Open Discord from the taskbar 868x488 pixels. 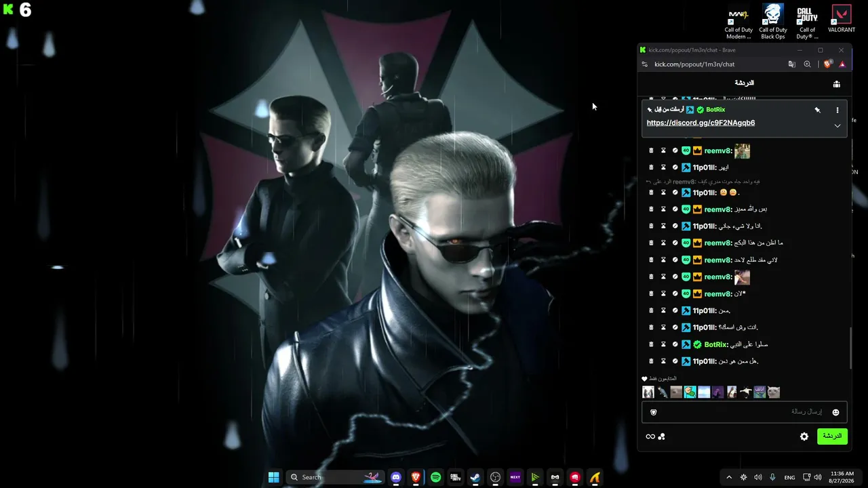[x=396, y=477]
